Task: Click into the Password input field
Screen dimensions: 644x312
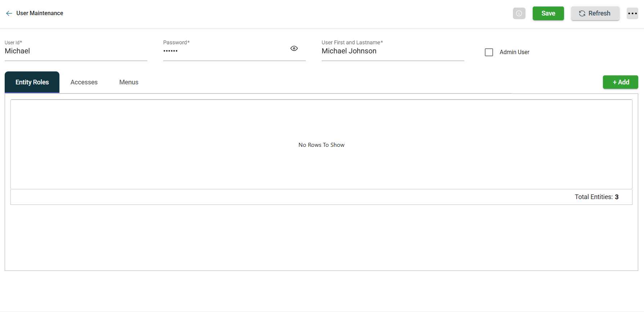Action: coord(223,51)
